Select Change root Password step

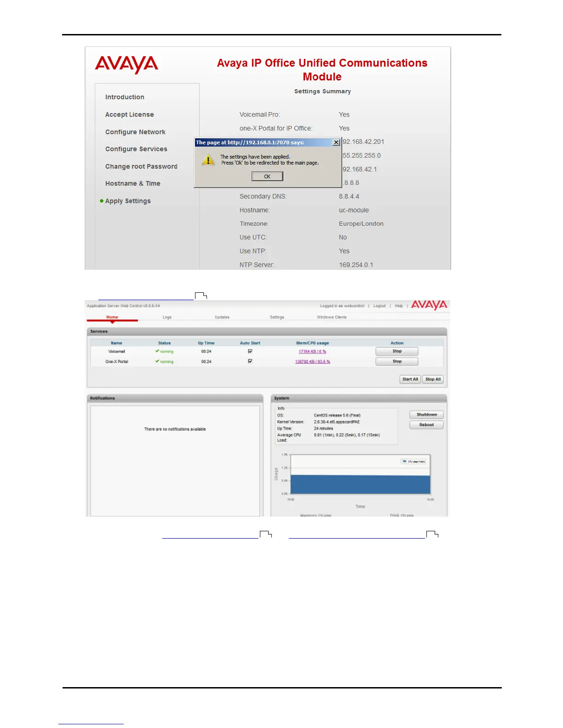click(141, 166)
